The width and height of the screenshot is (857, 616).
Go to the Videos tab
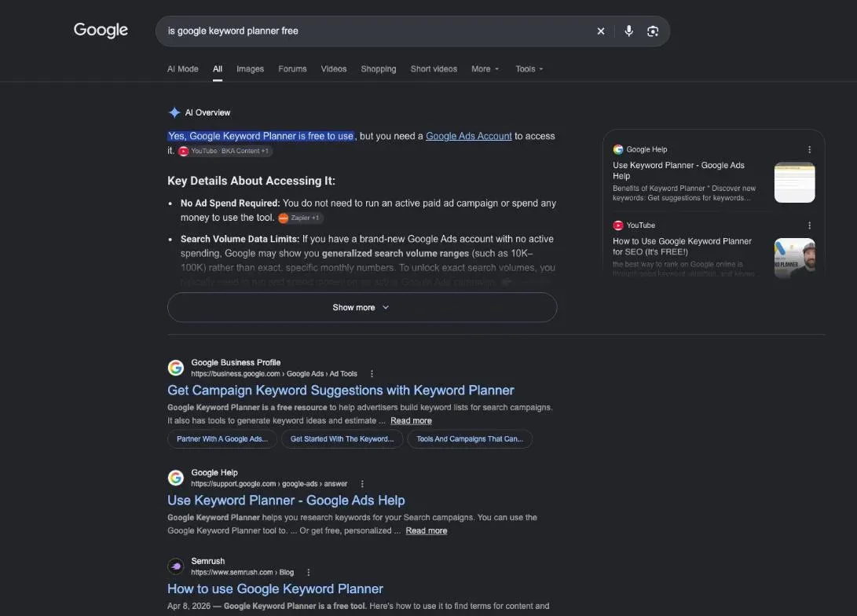(x=333, y=69)
